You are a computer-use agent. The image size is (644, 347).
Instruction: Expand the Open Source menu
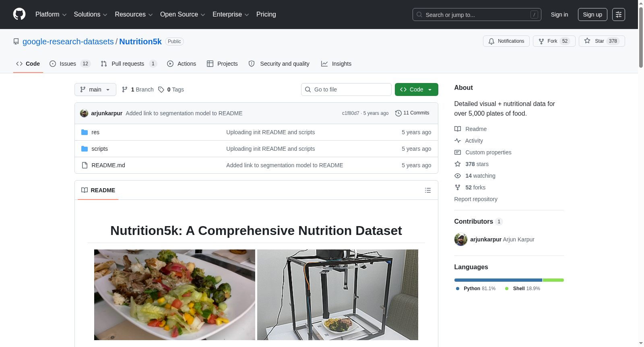pos(183,15)
